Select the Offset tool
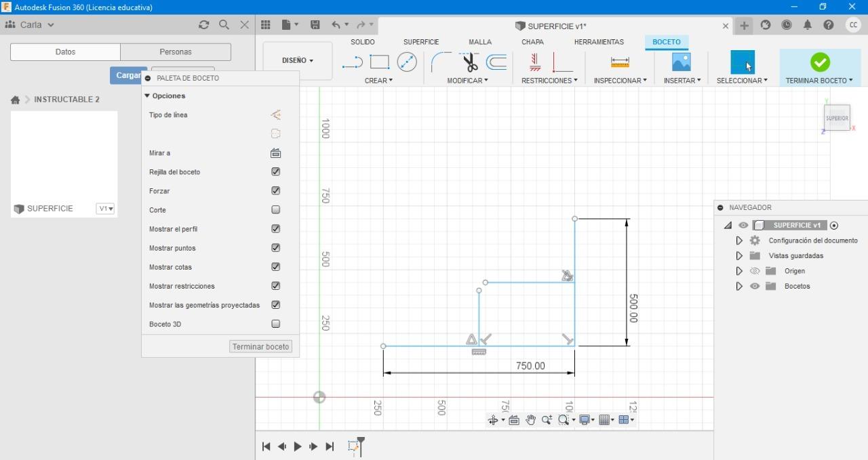The width and height of the screenshot is (868, 460). tap(497, 62)
